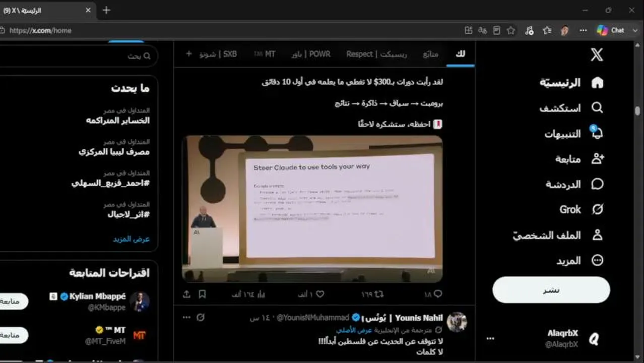Image resolution: width=644 pixels, height=363 pixels.
Task: Click عرض المزيد (Show more) under trends
Action: 131,239
